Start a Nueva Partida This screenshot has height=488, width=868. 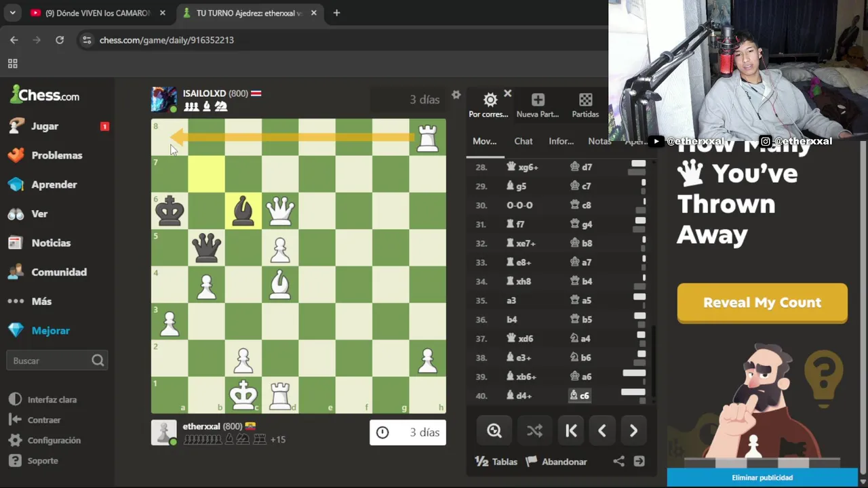coord(538,106)
